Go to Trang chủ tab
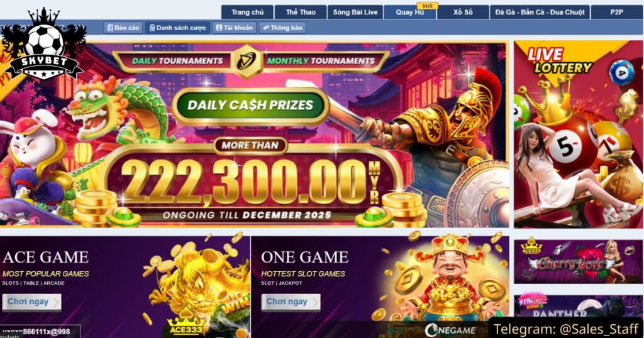This screenshot has width=644, height=338. click(x=247, y=13)
